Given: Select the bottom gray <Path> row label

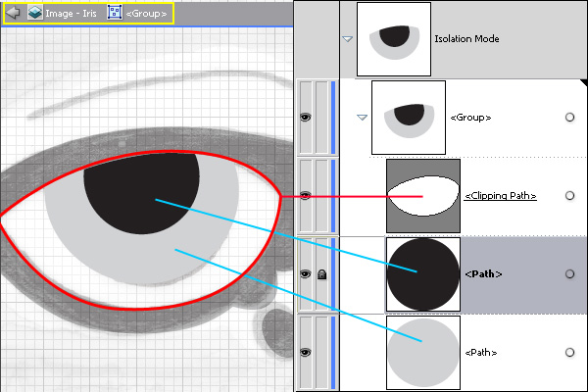Looking at the screenshot, I should click(481, 352).
